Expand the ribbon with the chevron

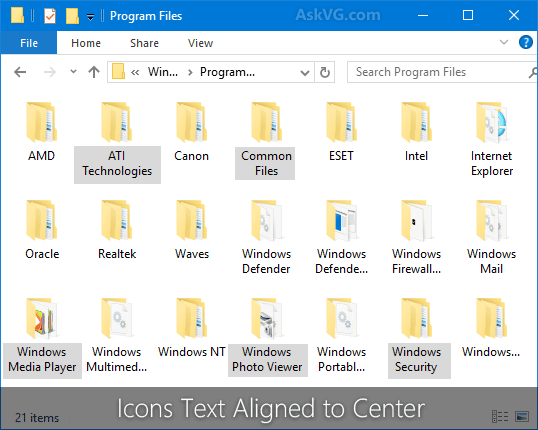(x=504, y=42)
